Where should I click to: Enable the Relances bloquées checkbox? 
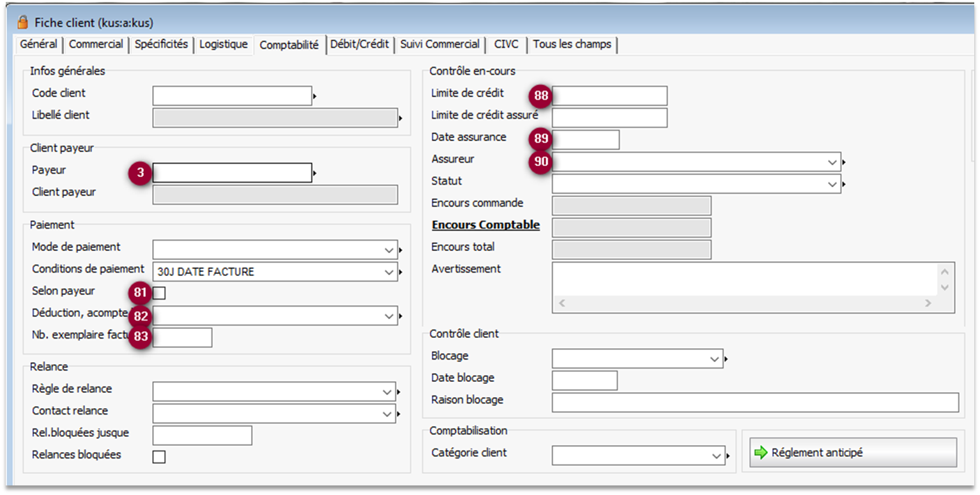[x=159, y=457]
